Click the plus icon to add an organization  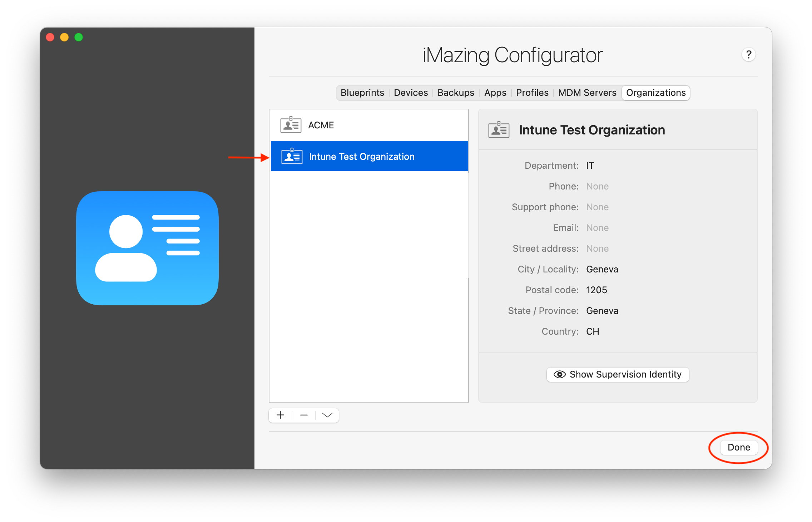(281, 415)
